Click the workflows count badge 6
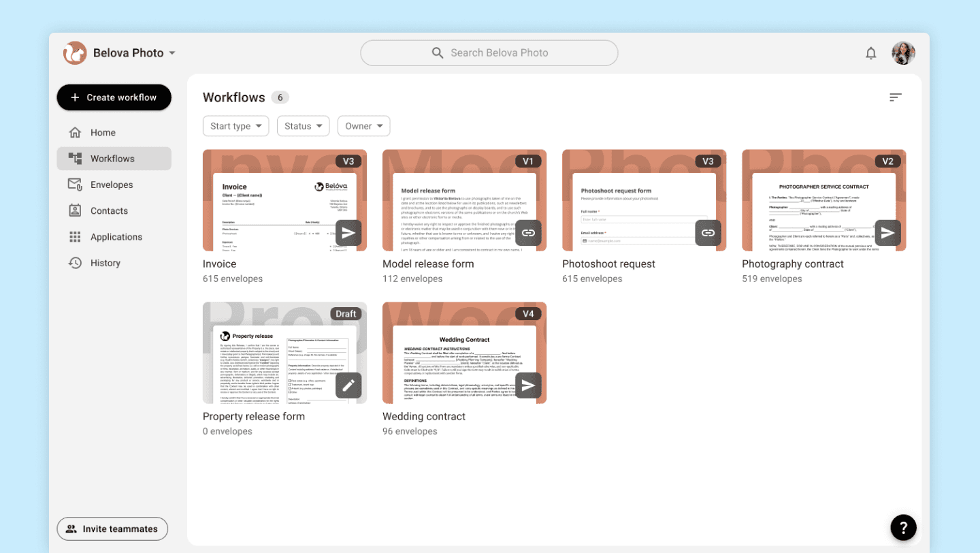The width and height of the screenshot is (980, 553). click(x=280, y=97)
